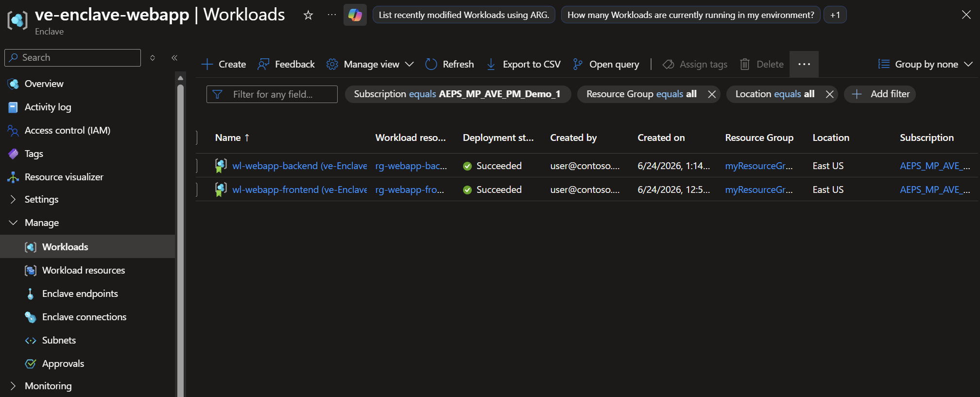Click the Activity log icon
This screenshot has height=397, width=980.
pyautogui.click(x=13, y=107)
